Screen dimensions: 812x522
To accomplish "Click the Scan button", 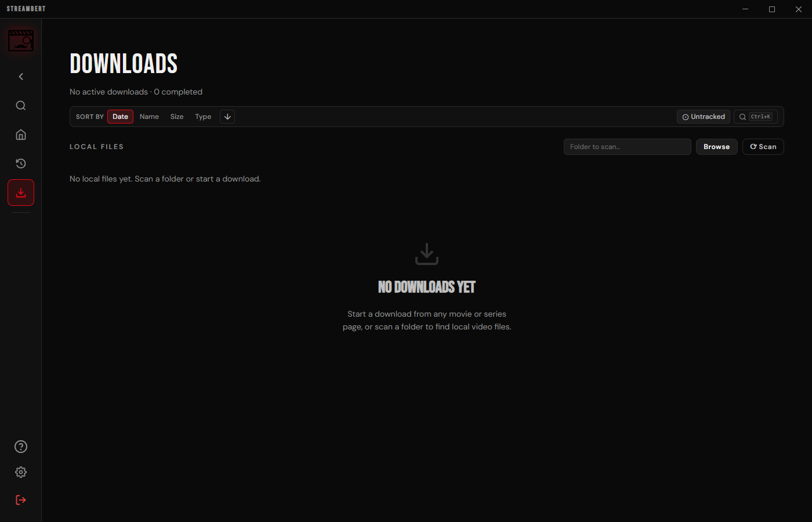I will [763, 147].
